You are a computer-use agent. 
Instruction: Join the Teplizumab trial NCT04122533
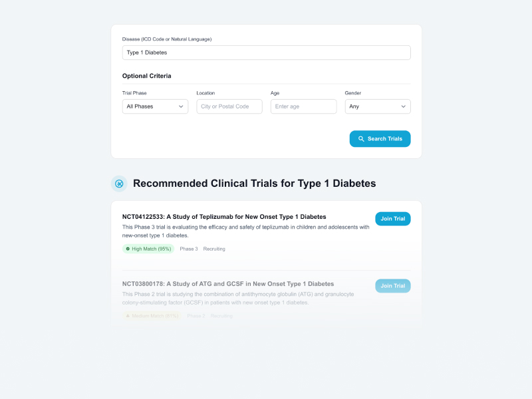[x=392, y=219]
